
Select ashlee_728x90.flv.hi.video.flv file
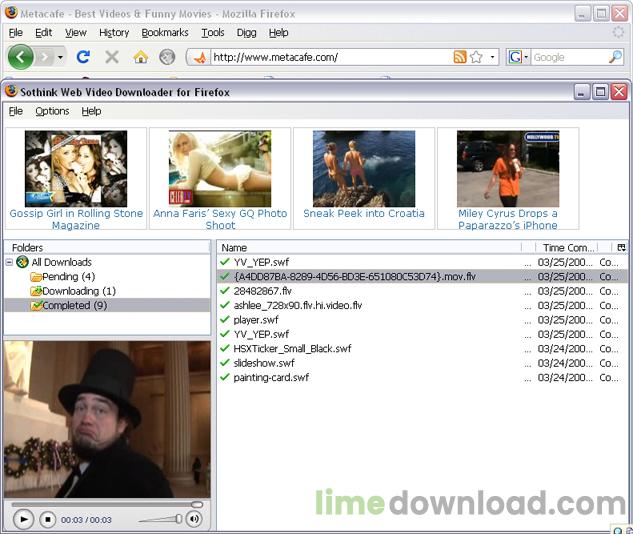pos(422,306)
